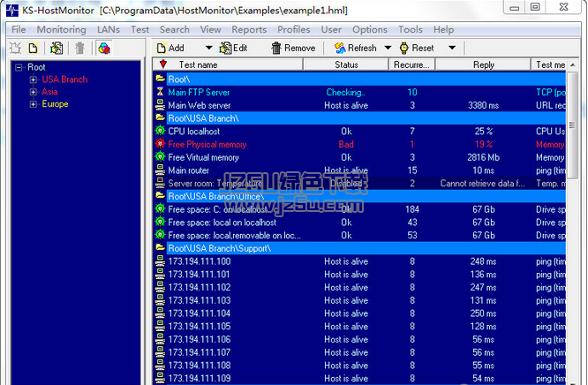
Task: Click the hourglass icon of Main FTP Server
Action: click(x=160, y=92)
